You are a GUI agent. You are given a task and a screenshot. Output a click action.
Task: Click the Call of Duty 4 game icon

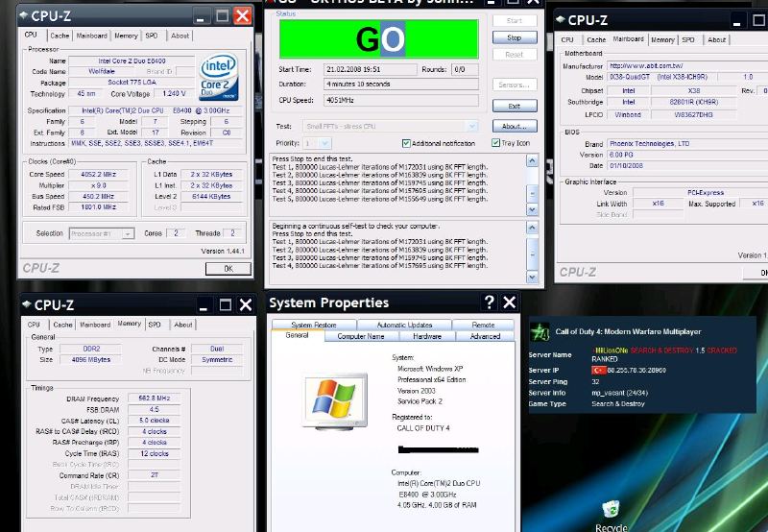tap(540, 332)
